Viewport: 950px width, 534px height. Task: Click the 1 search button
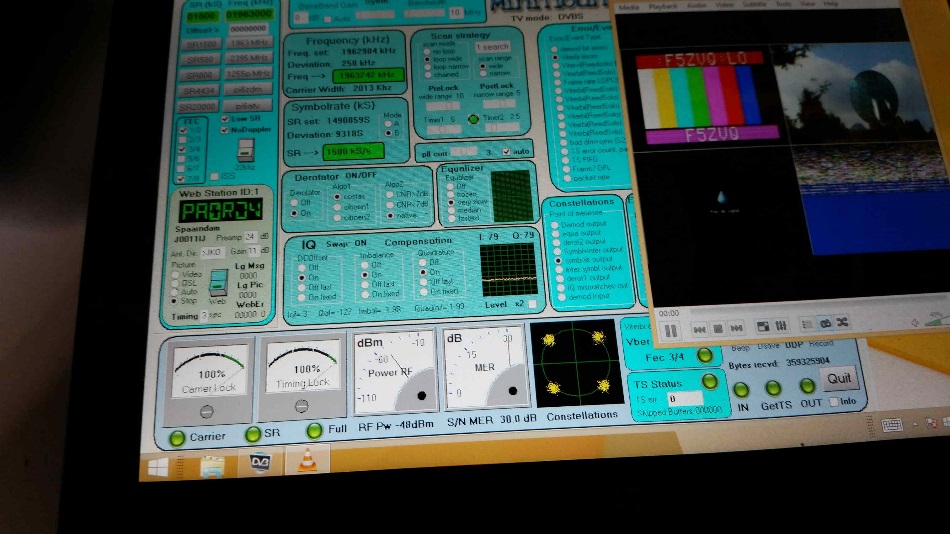click(492, 47)
